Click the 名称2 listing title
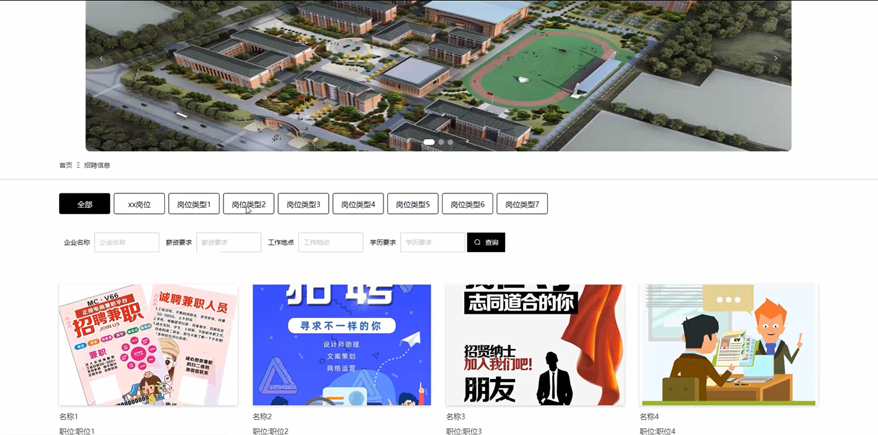Screen dimensions: 878x435 pos(262,417)
